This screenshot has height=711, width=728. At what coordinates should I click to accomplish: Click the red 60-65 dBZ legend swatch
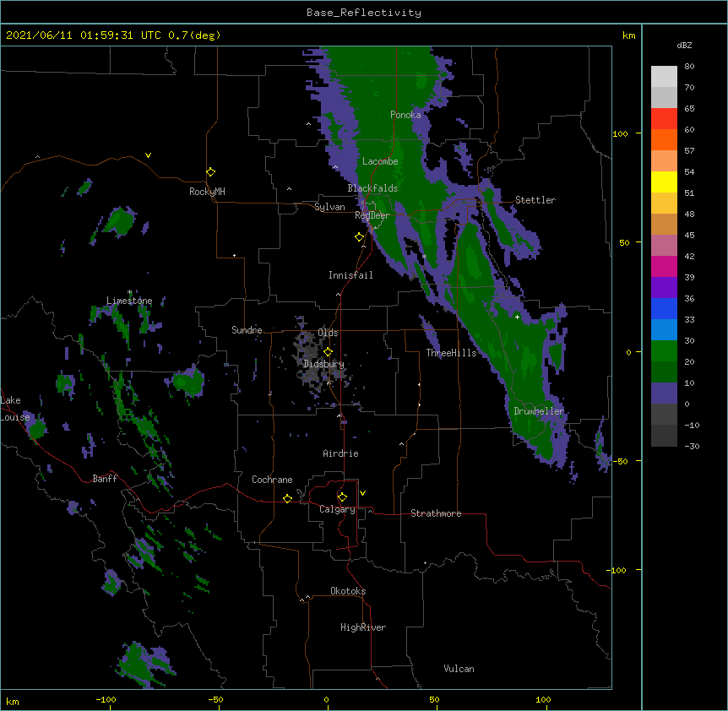pos(664,119)
